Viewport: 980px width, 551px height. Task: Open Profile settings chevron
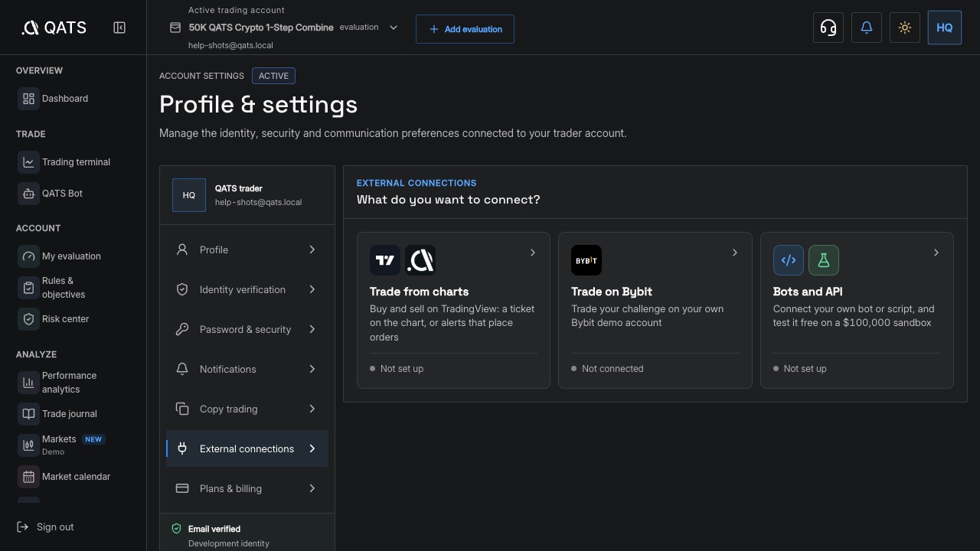click(x=312, y=249)
